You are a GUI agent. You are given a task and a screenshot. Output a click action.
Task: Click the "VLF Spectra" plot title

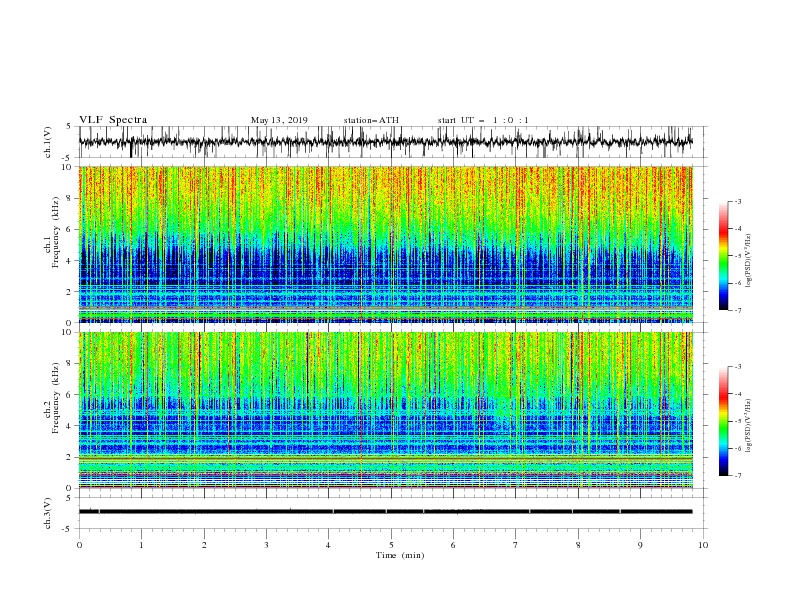tap(113, 120)
